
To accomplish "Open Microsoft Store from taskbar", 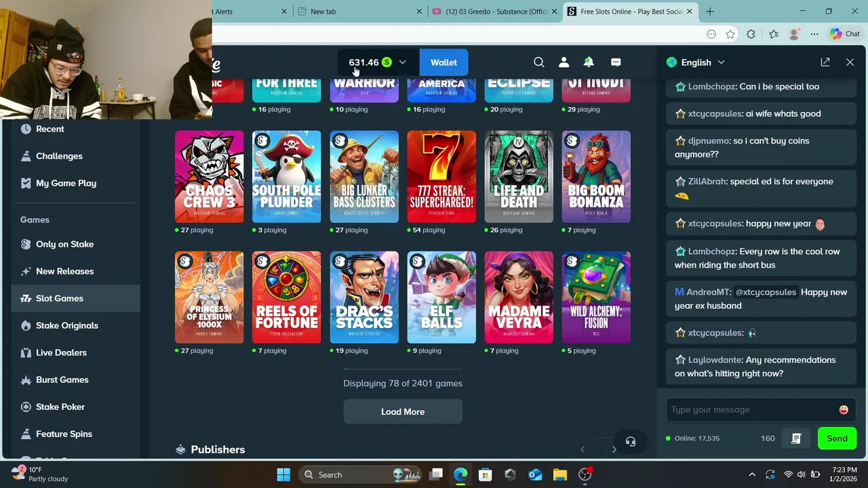I will point(485,475).
